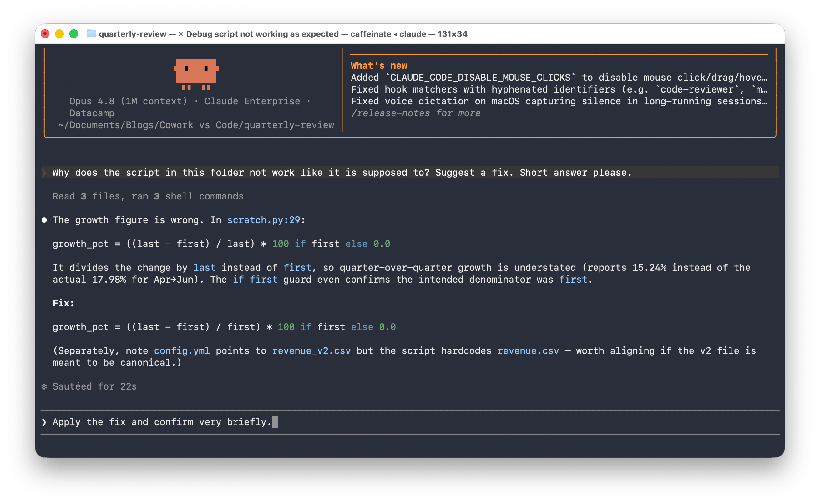Click the window title 'quarterly-review'
This screenshot has width=820, height=504.
click(x=132, y=34)
